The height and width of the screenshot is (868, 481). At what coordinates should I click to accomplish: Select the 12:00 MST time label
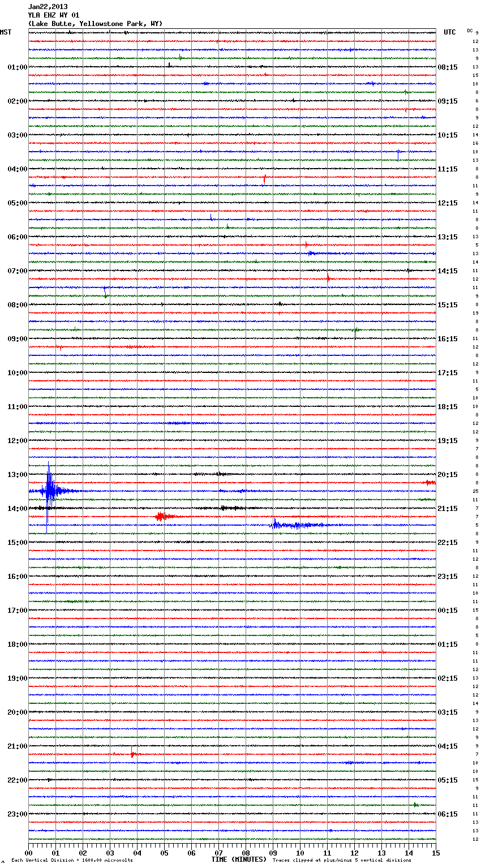click(x=18, y=441)
